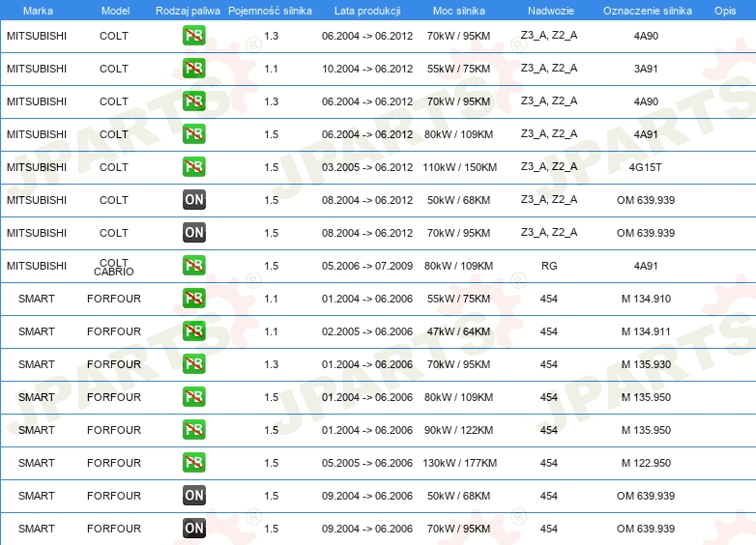The image size is (756, 545).
Task: Click production years 05.2006 -> 07.2009
Action: [367, 266]
